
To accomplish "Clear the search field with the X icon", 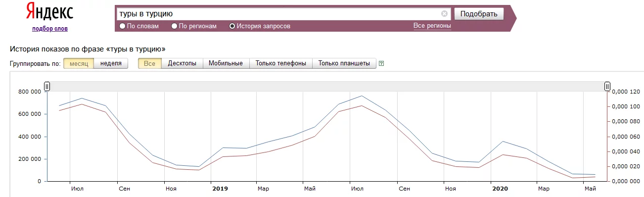I will click(x=444, y=14).
